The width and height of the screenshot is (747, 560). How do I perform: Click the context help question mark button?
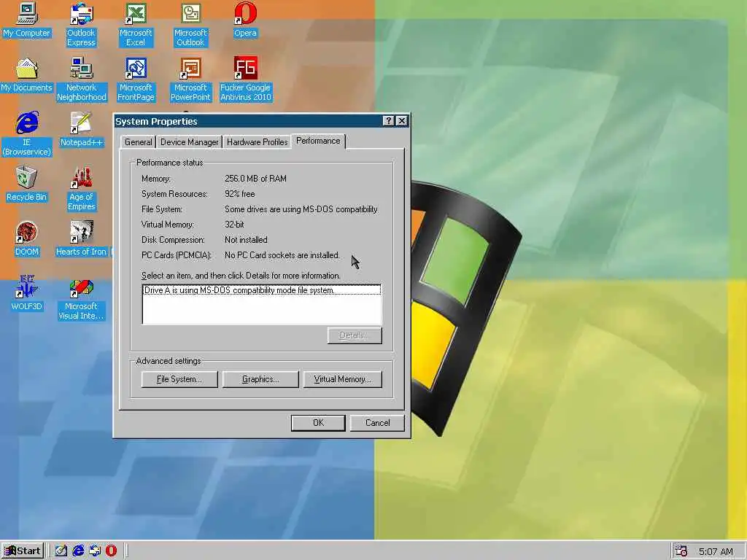coord(389,121)
